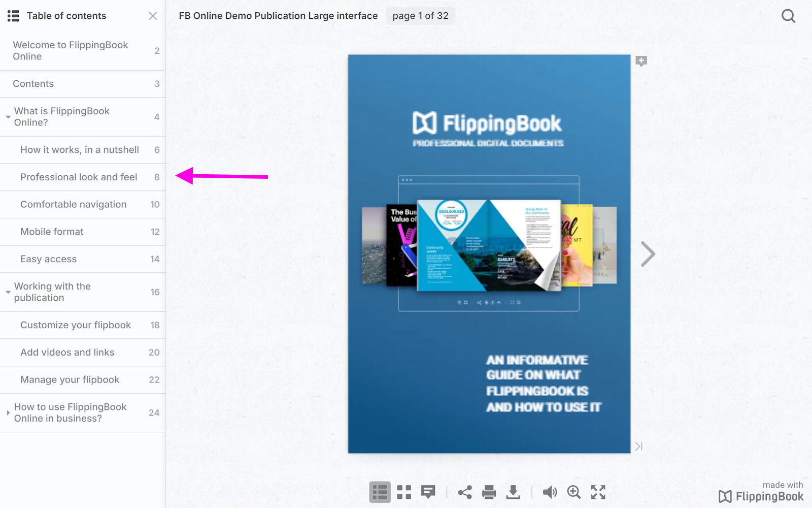Open the thumbnails grid view
Image resolution: width=812 pixels, height=508 pixels.
(x=404, y=492)
